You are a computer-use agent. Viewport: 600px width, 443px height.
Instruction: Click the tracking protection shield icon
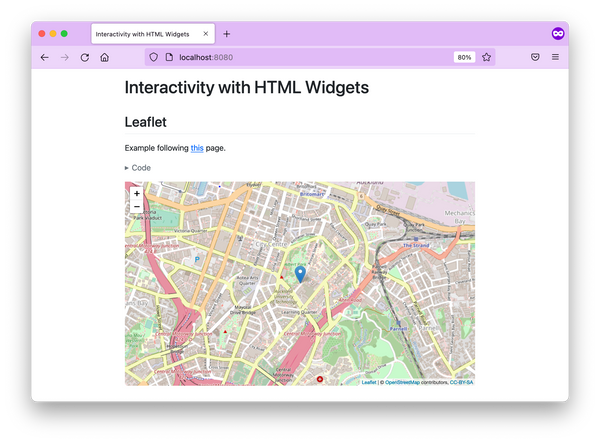tap(153, 58)
